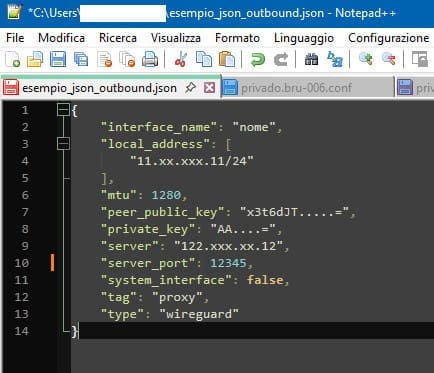Click line number 14 in the margin
The width and height of the screenshot is (434, 373).
click(21, 331)
